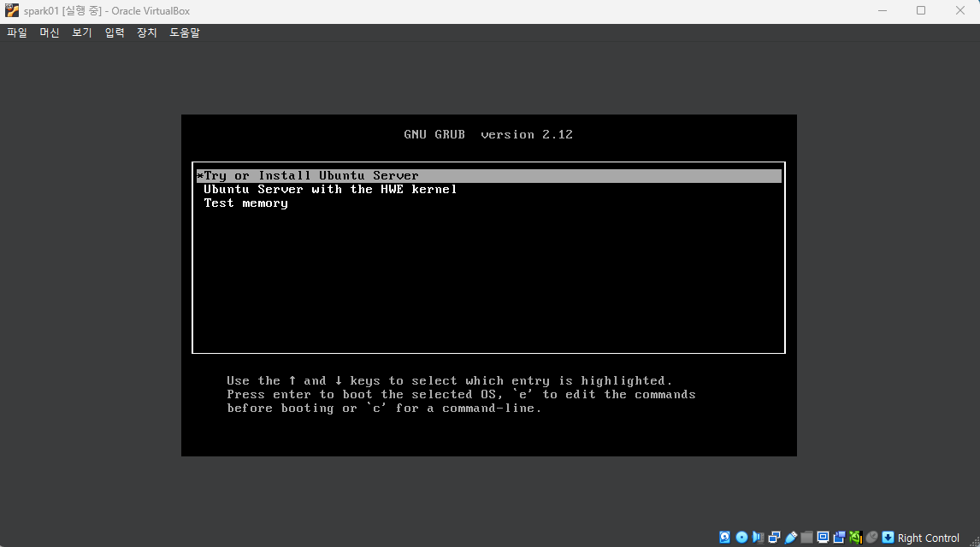The width and height of the screenshot is (980, 547).
Task: Click 'before booting or c' help line
Action: (x=384, y=409)
